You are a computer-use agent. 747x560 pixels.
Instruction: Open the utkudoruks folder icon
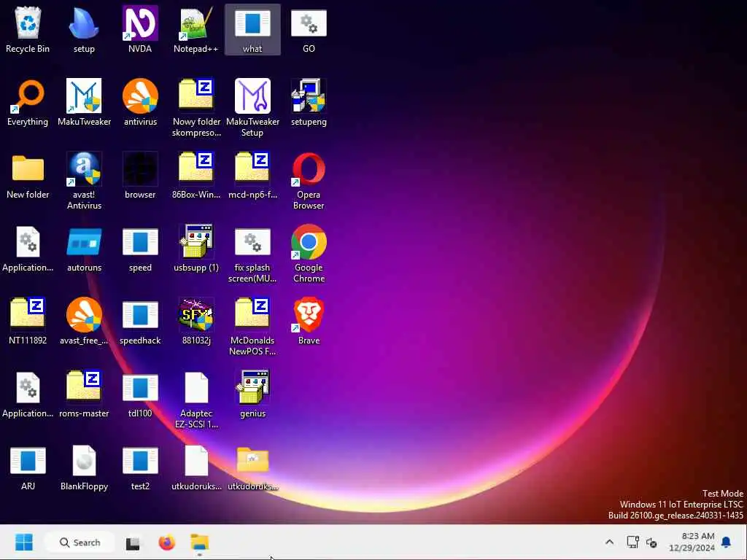[x=252, y=467]
